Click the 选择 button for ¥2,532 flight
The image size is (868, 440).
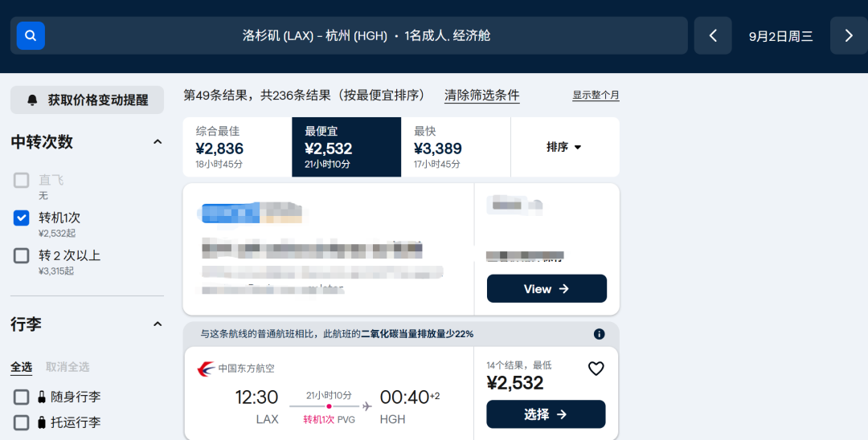[x=546, y=414]
